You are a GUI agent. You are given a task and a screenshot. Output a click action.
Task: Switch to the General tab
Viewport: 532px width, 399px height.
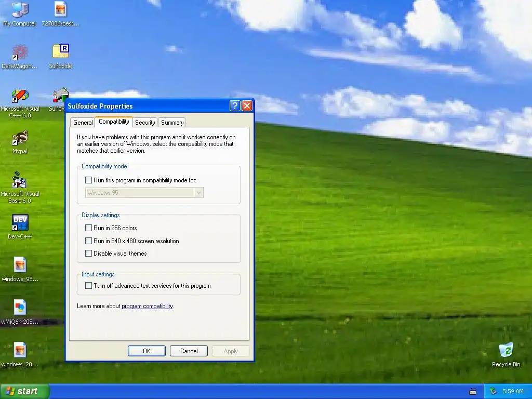(x=83, y=123)
